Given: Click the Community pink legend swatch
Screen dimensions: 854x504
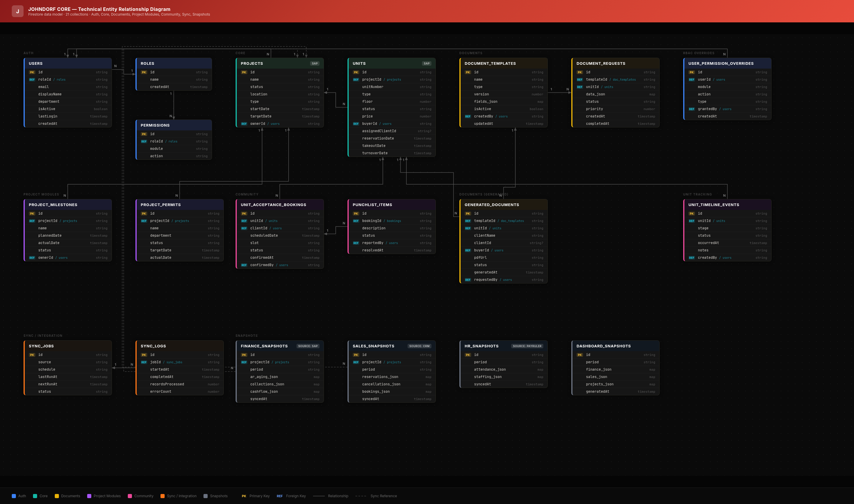Looking at the screenshot, I should click(x=130, y=496).
